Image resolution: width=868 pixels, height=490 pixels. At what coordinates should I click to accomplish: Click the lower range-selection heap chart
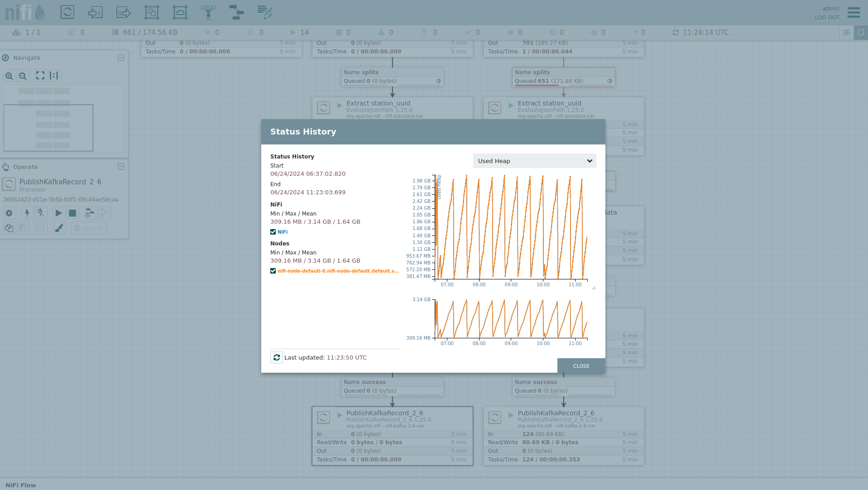(x=511, y=319)
